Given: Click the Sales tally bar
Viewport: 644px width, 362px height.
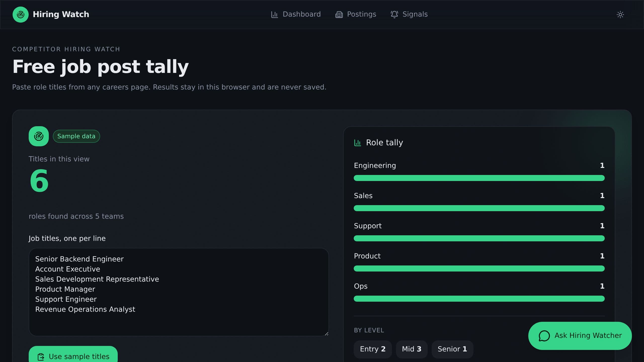Looking at the screenshot, I should pos(479,208).
